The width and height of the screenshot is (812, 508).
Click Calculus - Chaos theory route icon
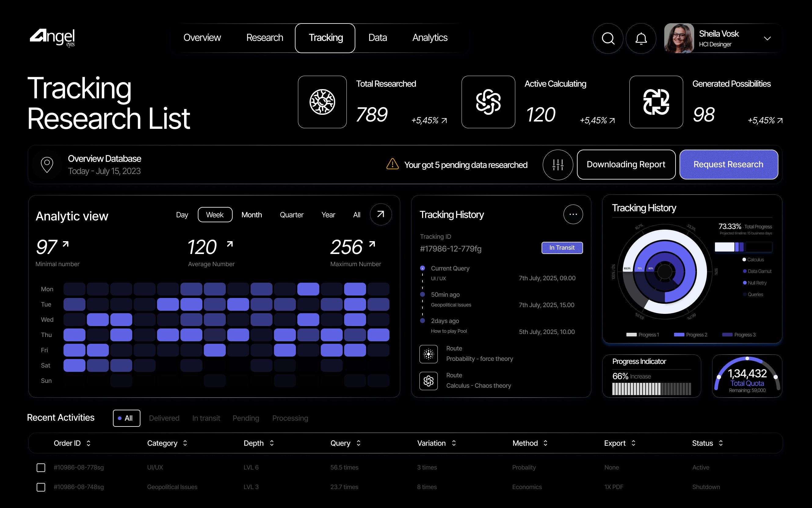pos(428,381)
